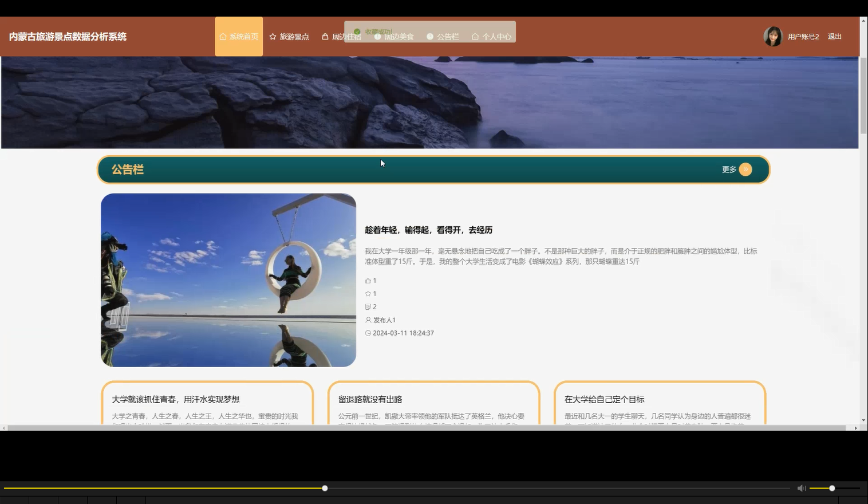Viewport: 868px width, 504px height.
Task: Select the 公告栏 navigation item
Action: tap(443, 37)
